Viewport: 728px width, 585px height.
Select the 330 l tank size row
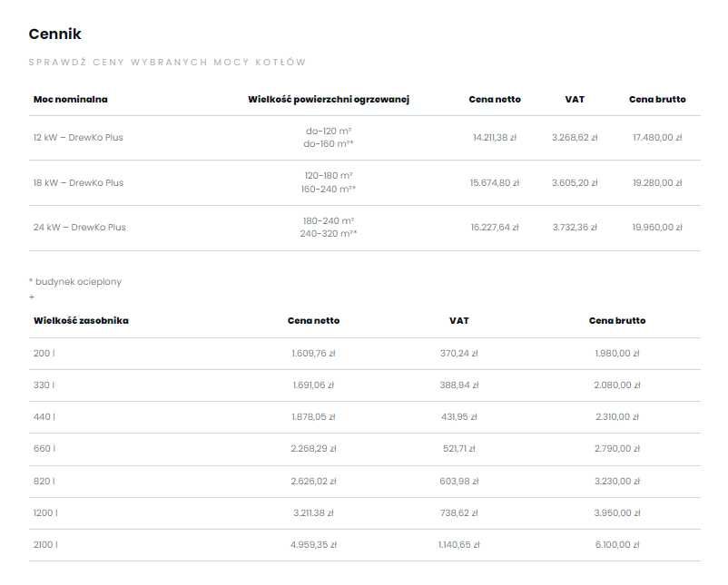click(44, 385)
